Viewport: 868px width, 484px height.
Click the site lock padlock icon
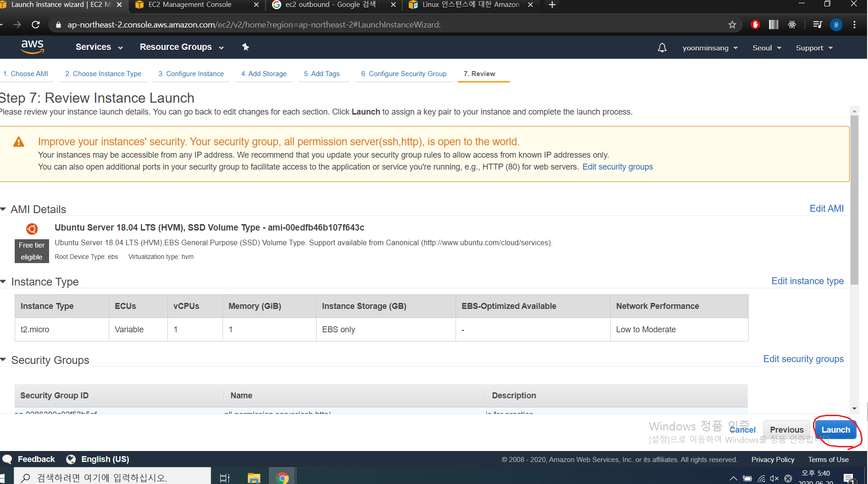58,25
